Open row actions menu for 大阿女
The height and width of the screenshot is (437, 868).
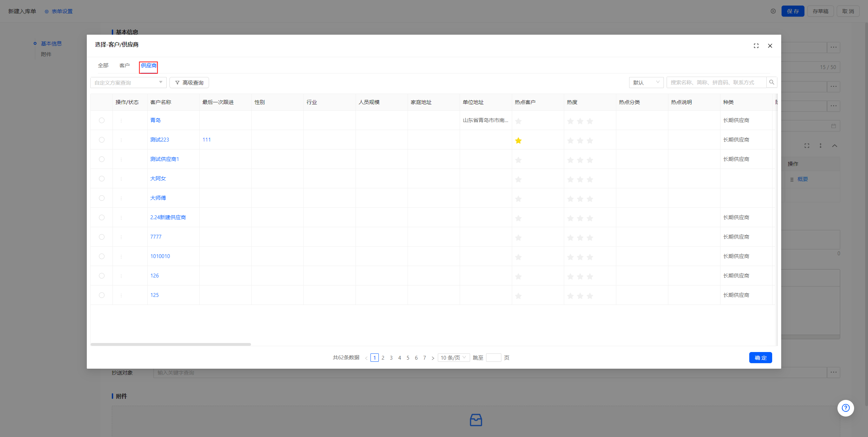pos(121,179)
